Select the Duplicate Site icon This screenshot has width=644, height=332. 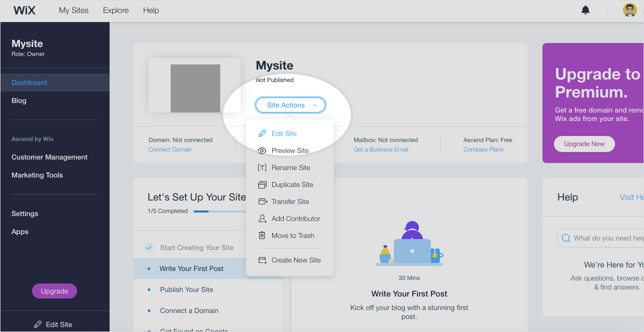click(x=262, y=184)
